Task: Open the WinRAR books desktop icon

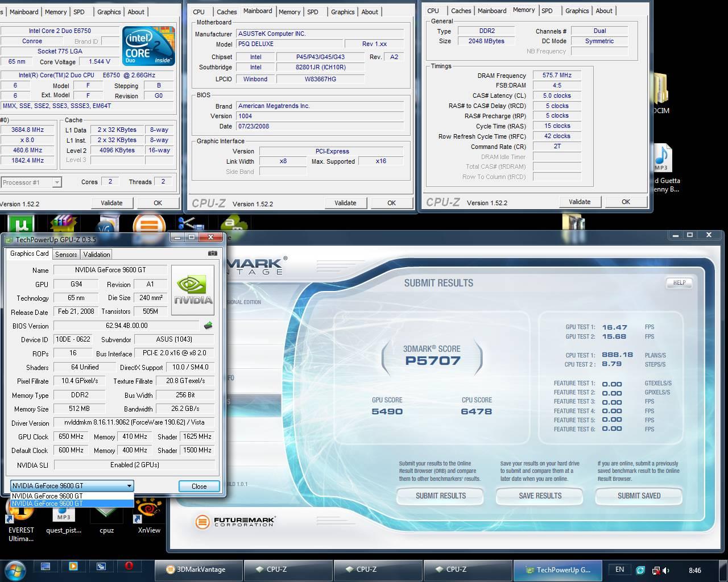Action: click(x=63, y=224)
